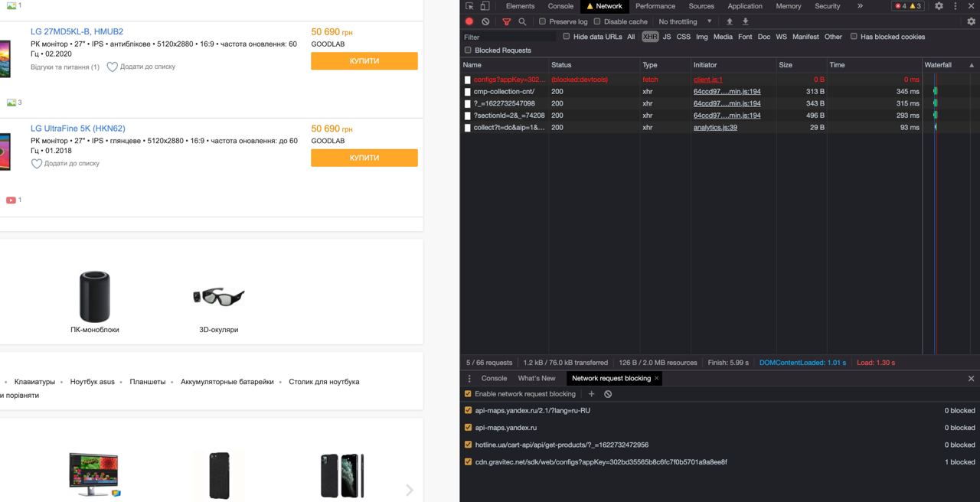Import a HAR file via upload arrow
The image size is (980, 502).
click(730, 21)
